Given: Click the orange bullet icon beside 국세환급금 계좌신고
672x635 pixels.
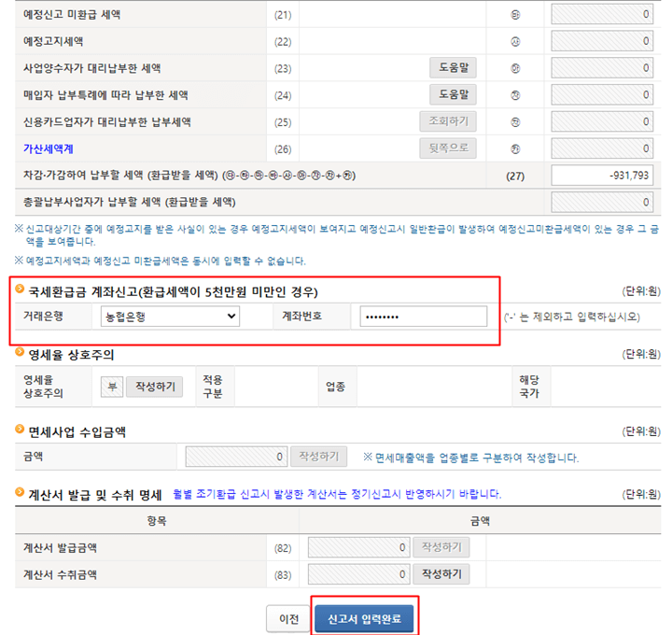Looking at the screenshot, I should tap(20, 289).
